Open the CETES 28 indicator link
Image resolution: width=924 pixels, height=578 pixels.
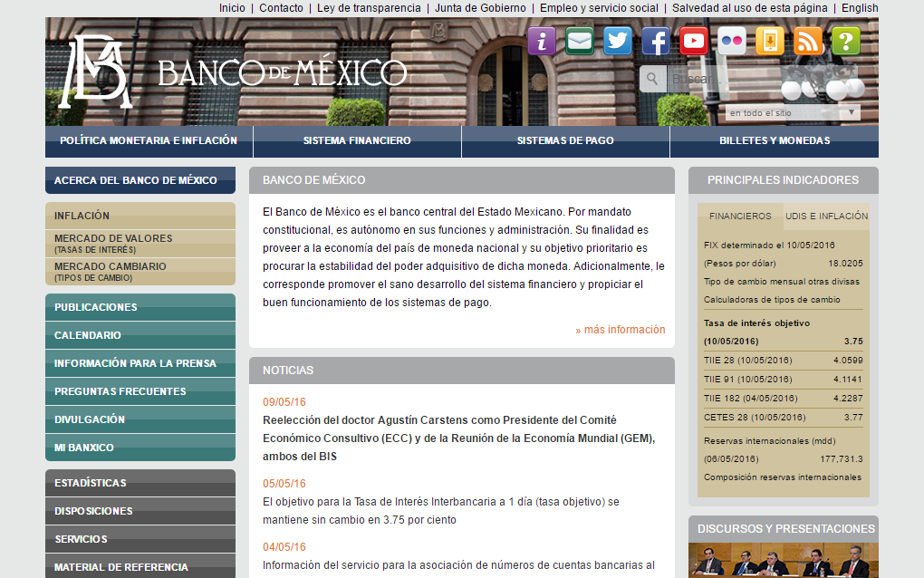click(x=755, y=418)
